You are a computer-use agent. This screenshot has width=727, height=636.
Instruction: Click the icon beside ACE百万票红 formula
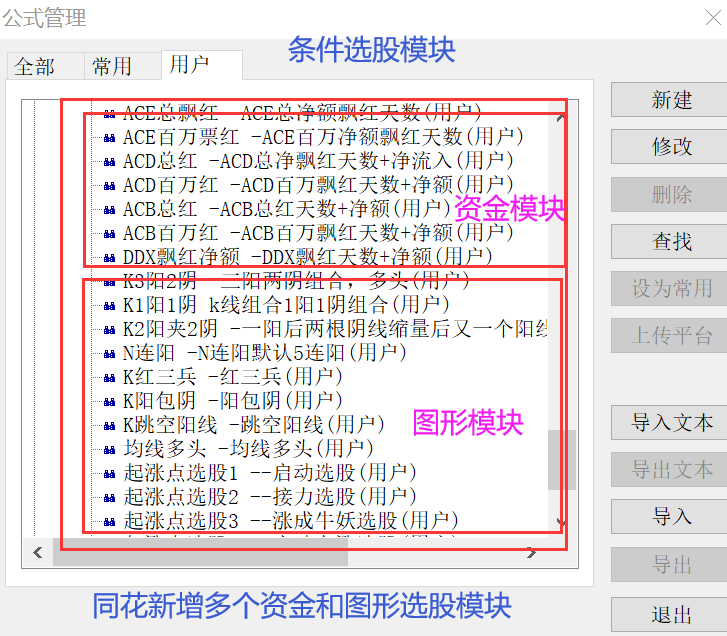[x=109, y=138]
